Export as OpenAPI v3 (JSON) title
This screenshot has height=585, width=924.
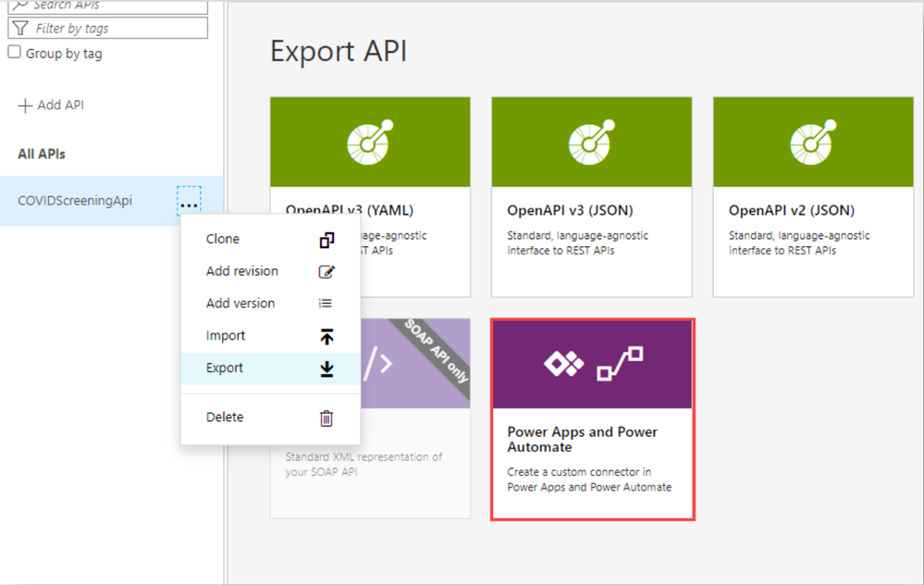tap(570, 210)
